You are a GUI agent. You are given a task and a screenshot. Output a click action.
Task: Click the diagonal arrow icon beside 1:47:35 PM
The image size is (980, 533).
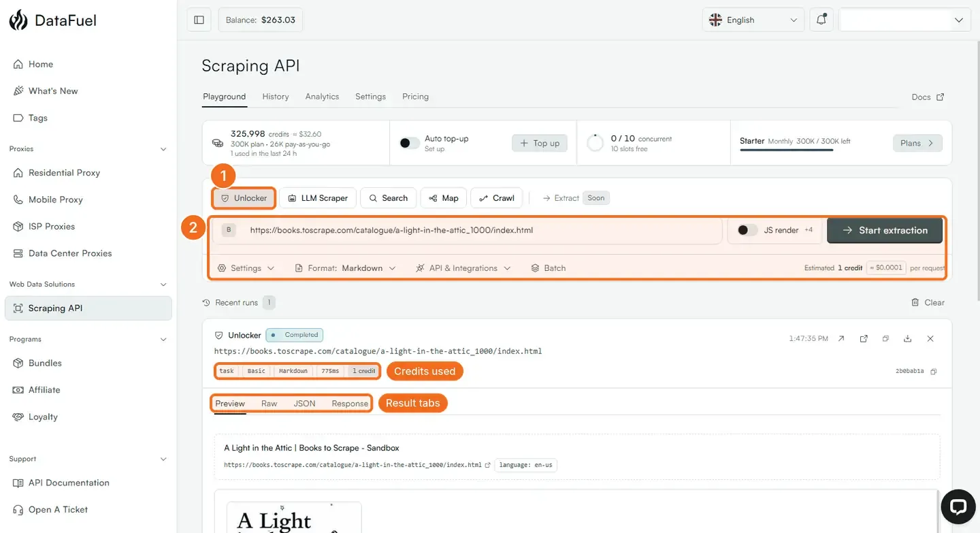pyautogui.click(x=841, y=338)
